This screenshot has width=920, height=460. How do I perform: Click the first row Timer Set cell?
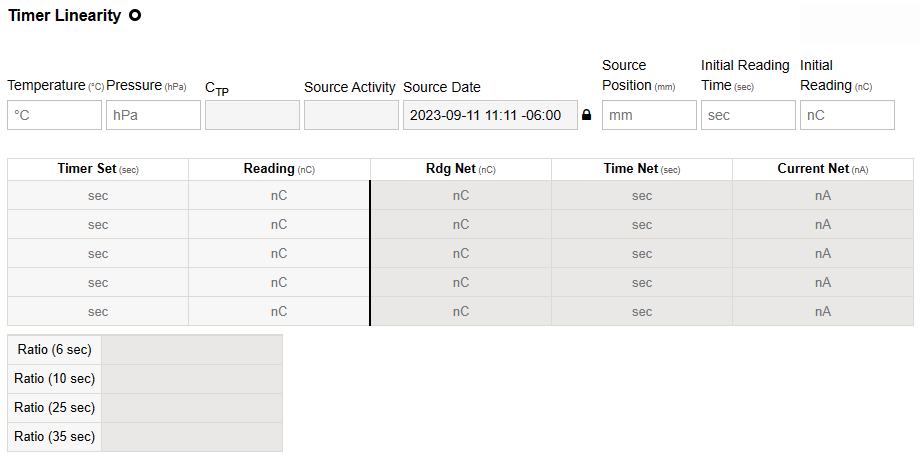(x=98, y=196)
